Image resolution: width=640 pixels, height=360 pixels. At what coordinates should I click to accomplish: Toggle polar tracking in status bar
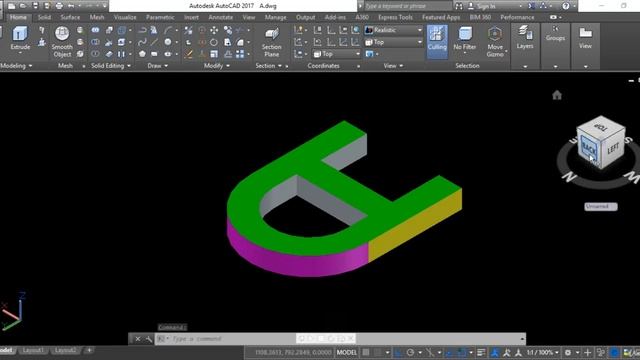point(410,352)
